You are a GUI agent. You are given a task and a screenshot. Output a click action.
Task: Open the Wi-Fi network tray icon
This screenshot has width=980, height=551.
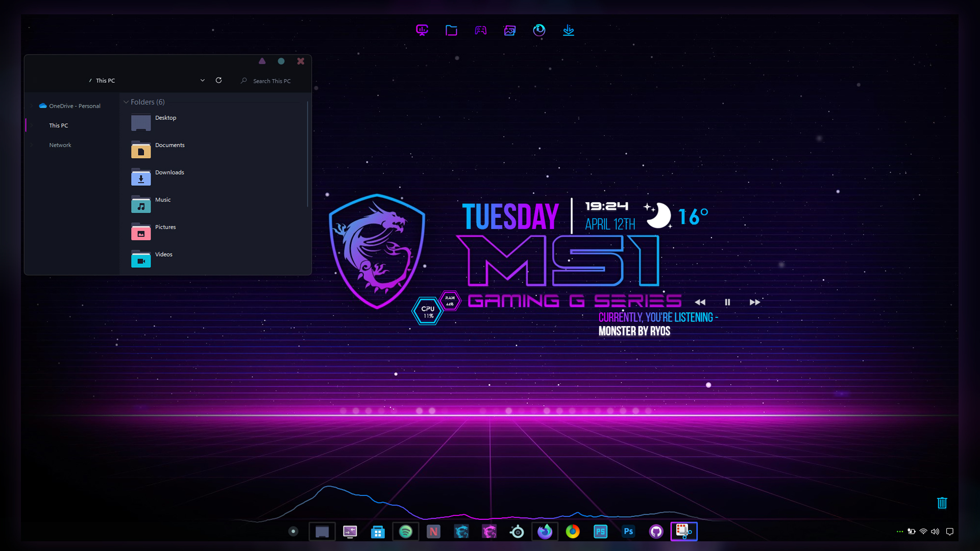click(923, 532)
